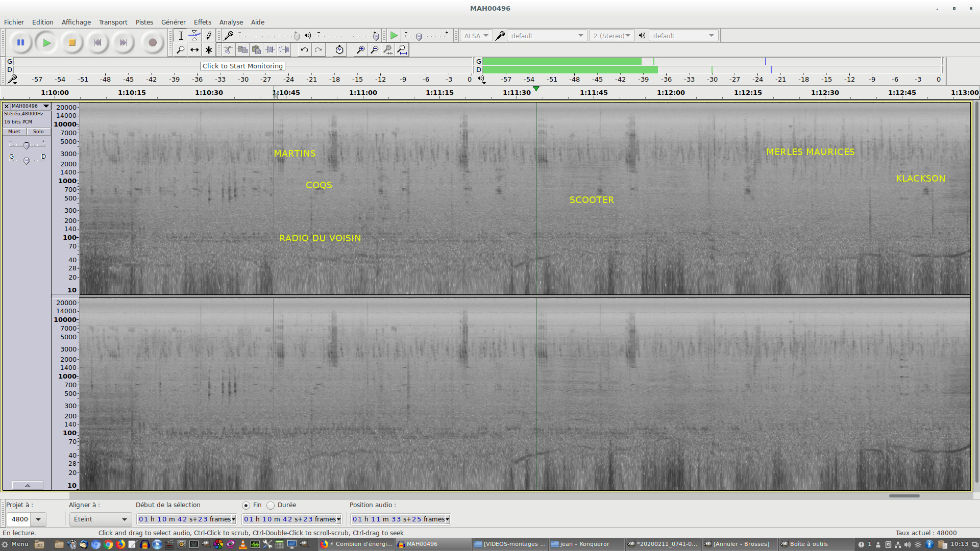Expand the Aligner à Éteint dropdown
This screenshot has width=980, height=551.
[100, 519]
